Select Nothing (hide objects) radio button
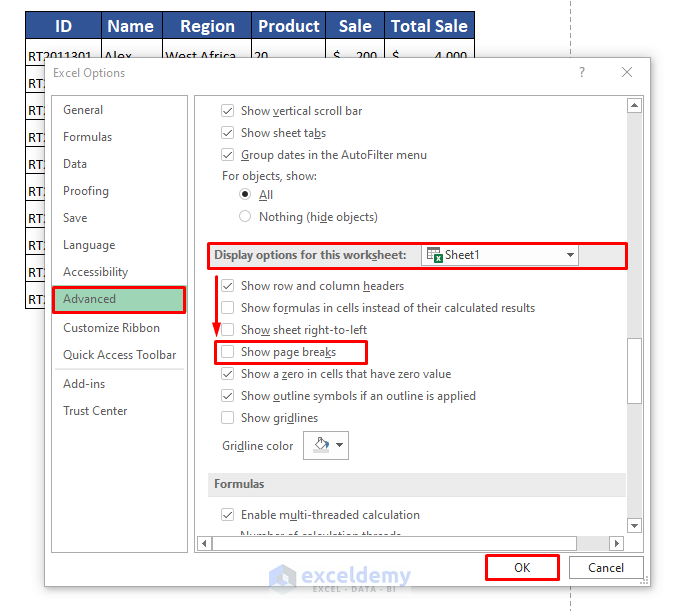The width and height of the screenshot is (681, 611). click(x=245, y=216)
